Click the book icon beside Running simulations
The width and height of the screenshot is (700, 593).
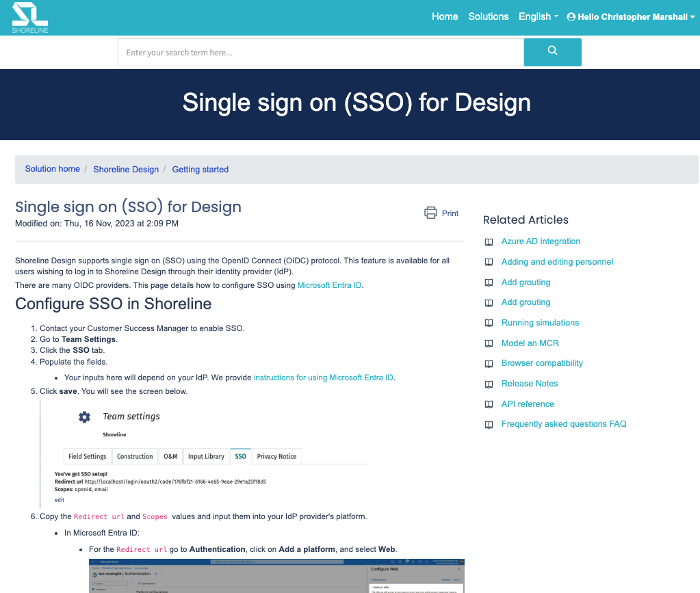click(x=489, y=323)
